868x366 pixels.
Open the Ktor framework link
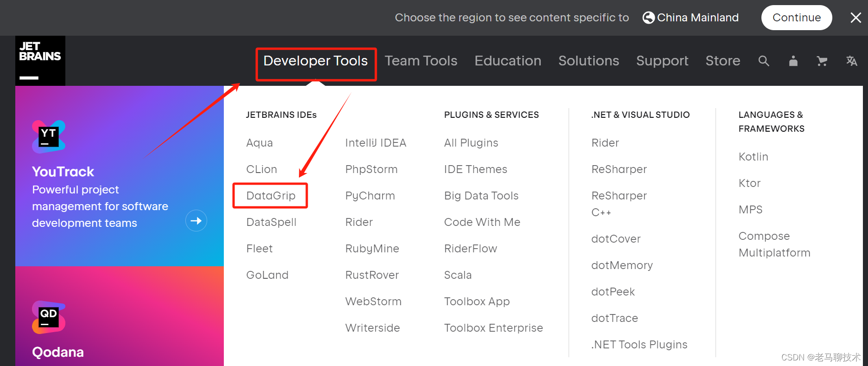click(750, 183)
